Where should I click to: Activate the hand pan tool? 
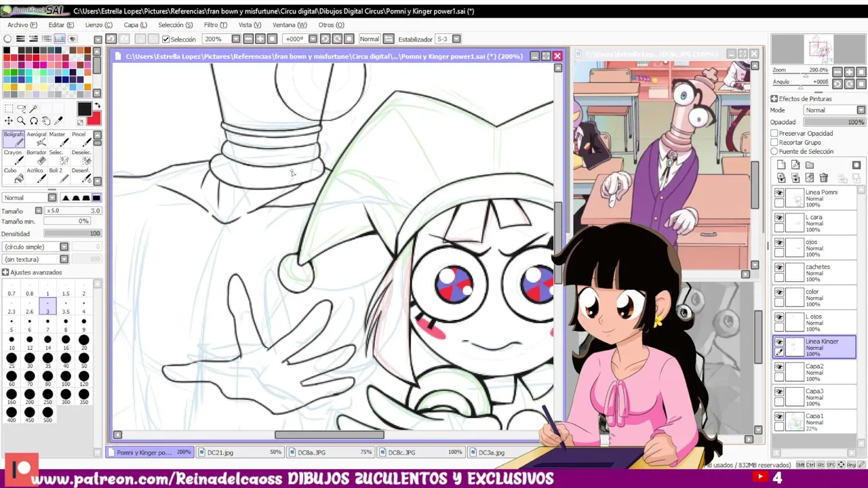click(x=46, y=121)
